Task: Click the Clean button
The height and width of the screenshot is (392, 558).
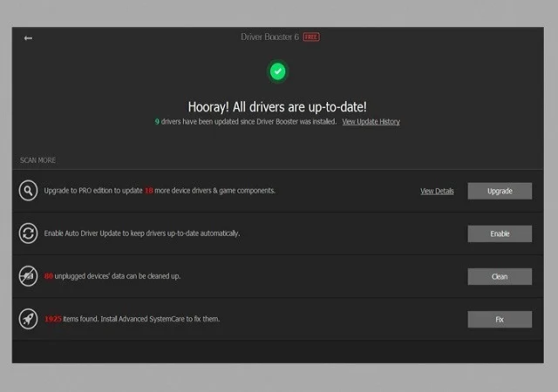Action: click(x=500, y=276)
